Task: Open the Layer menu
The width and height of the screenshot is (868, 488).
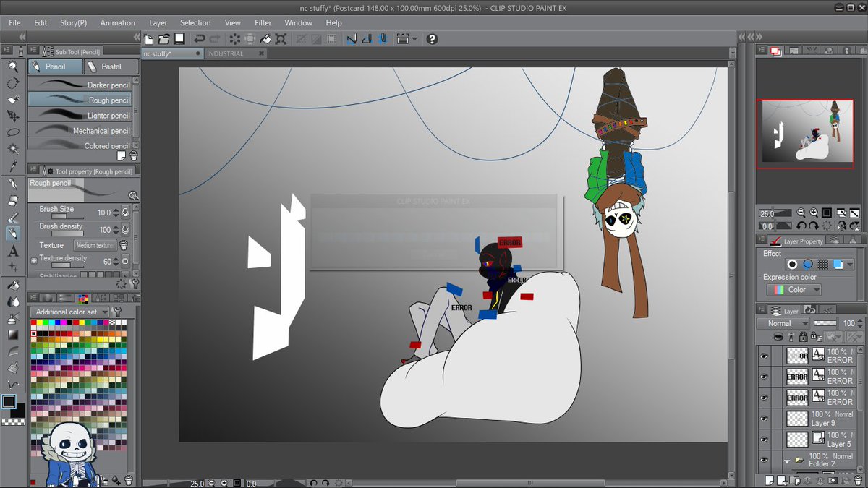Action: click(158, 22)
